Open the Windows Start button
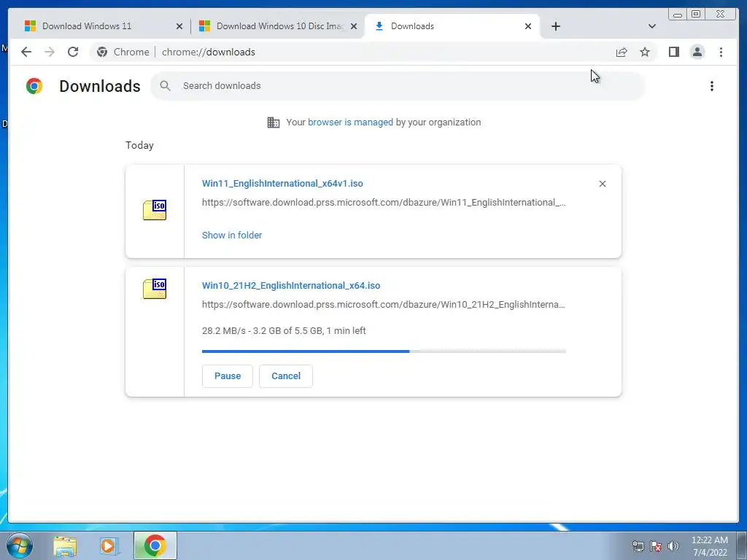Screen dimensions: 747x560 point(20,545)
